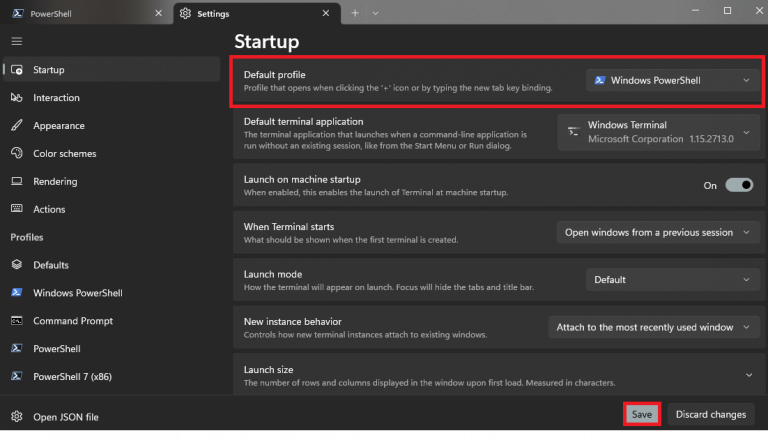Image resolution: width=768 pixels, height=440 pixels.
Task: Click the Command Prompt profile icon
Action: click(x=17, y=320)
